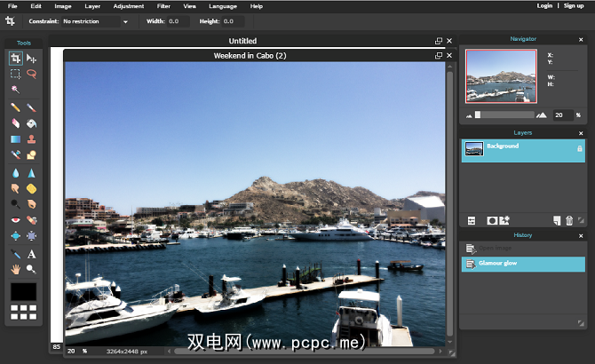Choose the Paint bucket tool
The width and height of the screenshot is (595, 364).
point(31,123)
